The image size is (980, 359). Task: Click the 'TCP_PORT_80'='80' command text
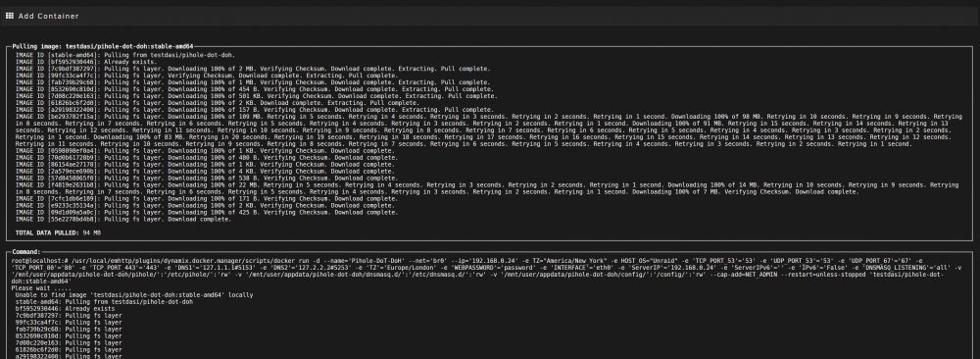click(x=36, y=267)
